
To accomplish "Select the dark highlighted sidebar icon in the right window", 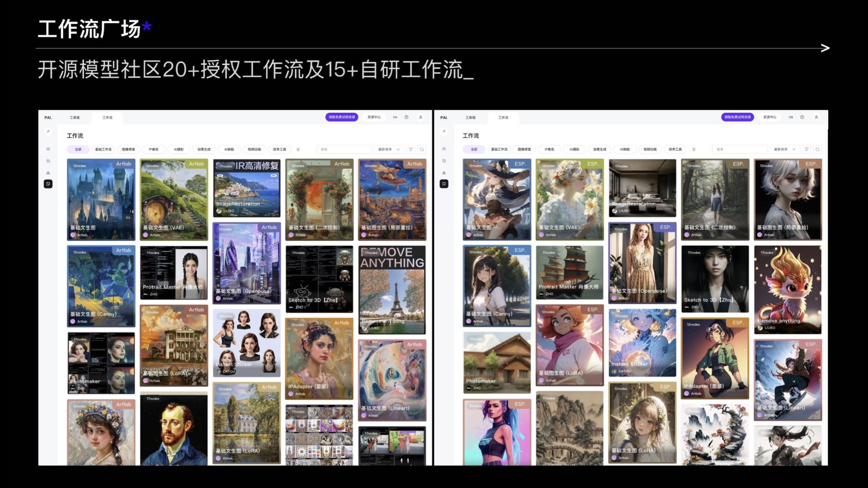I will [444, 184].
